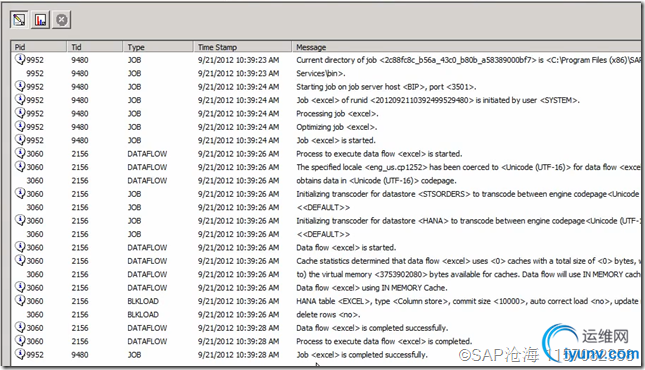Open the Trace log view icon

(x=19, y=19)
